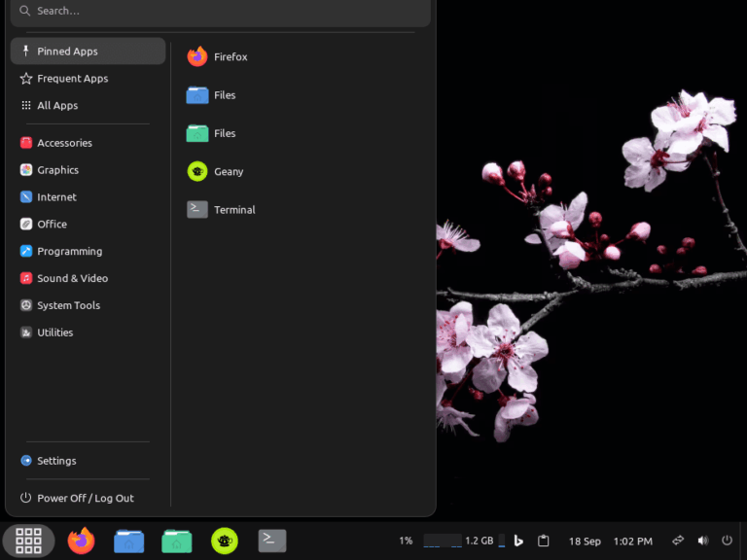Click the 1.2 GB memory monitor
747x560 pixels.
479,541
